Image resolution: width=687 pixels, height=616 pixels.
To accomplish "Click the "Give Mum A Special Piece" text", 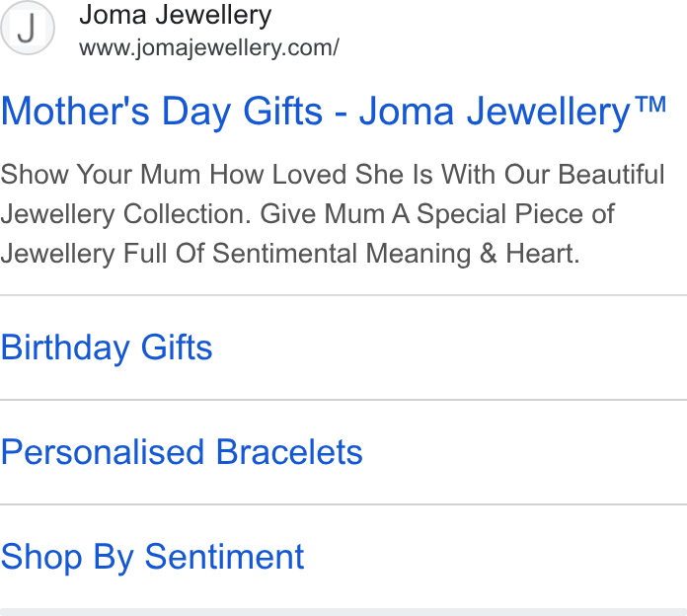I will tap(423, 214).
